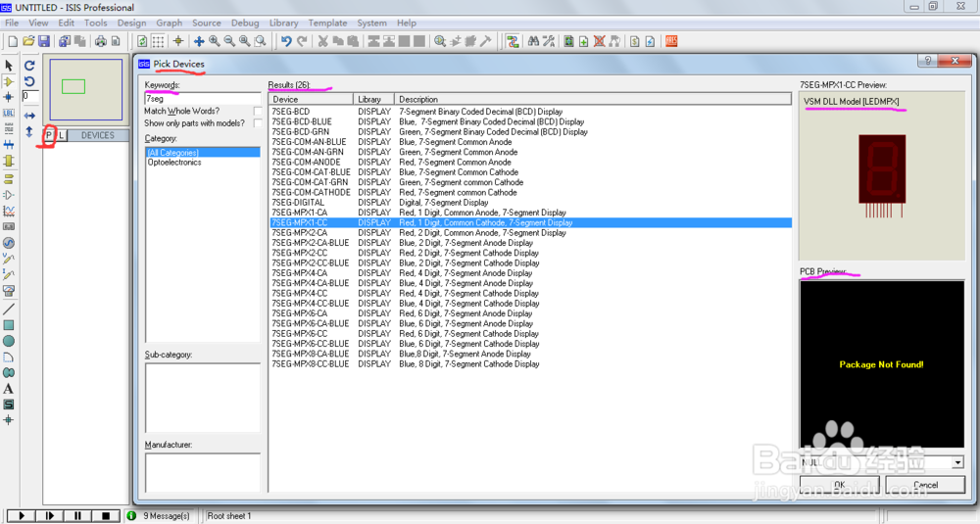
Task: Select device 7SEG-MPX8-CC-BLUE row
Action: [x=530, y=364]
